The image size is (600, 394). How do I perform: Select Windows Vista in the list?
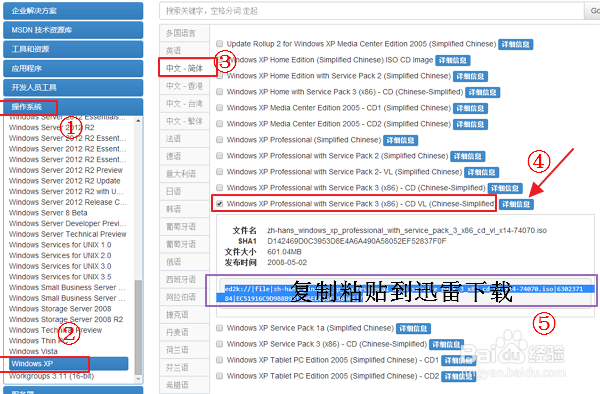tap(33, 351)
